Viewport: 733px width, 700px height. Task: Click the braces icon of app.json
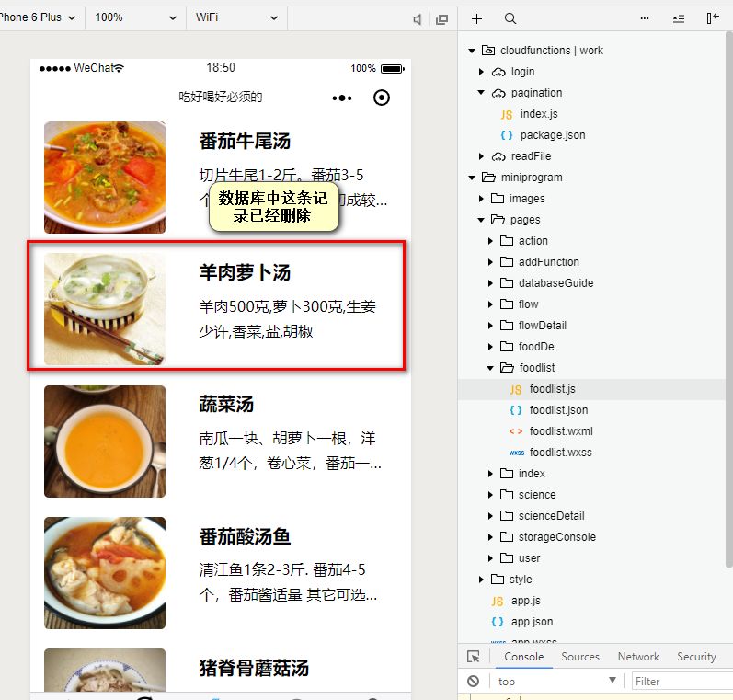point(498,622)
